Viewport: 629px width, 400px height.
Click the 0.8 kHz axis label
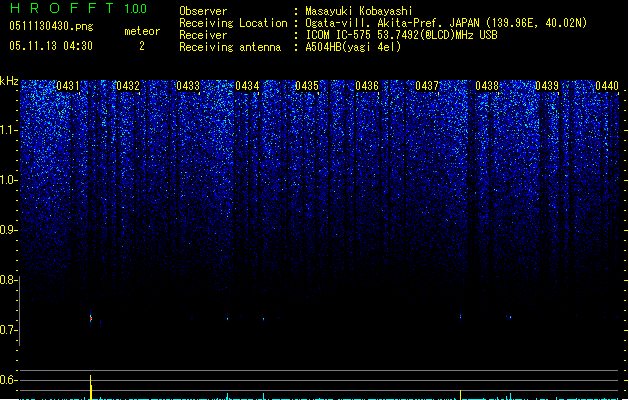click(9, 280)
